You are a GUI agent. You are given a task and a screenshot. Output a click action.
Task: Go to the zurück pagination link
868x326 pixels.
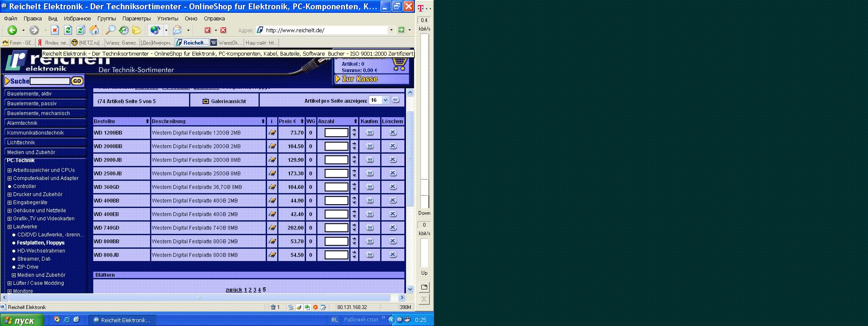coord(234,290)
